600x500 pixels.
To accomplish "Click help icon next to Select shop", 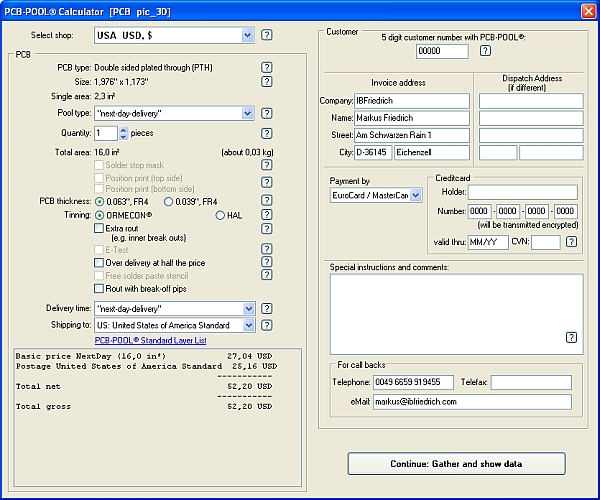I will 267,35.
